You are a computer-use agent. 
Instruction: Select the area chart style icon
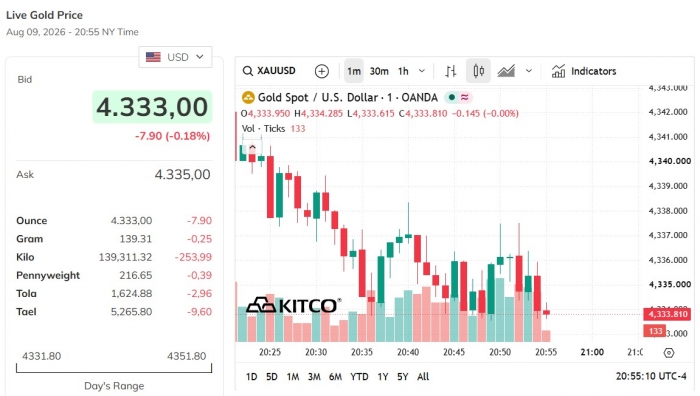pos(506,71)
